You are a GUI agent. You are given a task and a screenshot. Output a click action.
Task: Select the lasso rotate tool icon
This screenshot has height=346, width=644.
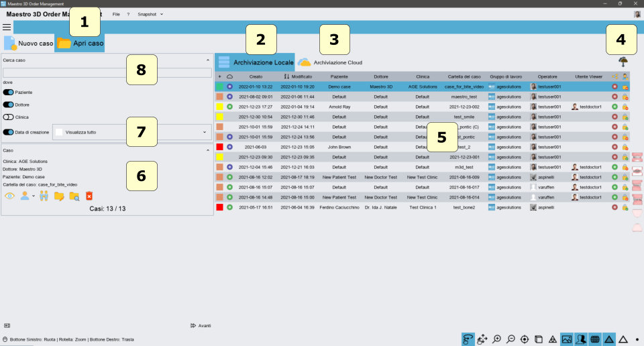pos(468,339)
